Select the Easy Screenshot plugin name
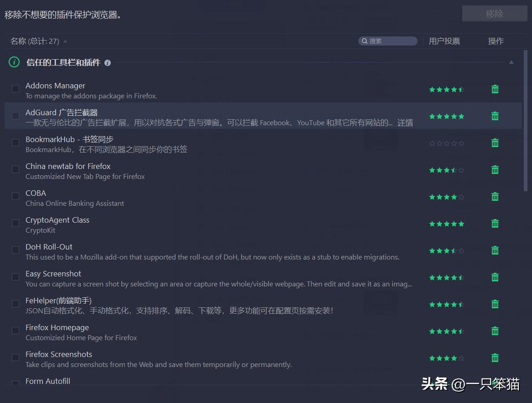The height and width of the screenshot is (403, 532). click(53, 274)
